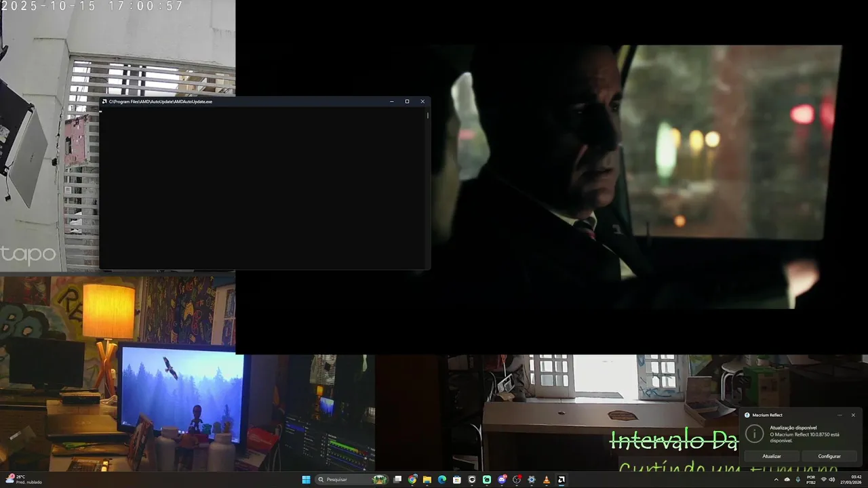Click the notification info circle icon
Viewport: 868px width, 488px height.
[754, 434]
